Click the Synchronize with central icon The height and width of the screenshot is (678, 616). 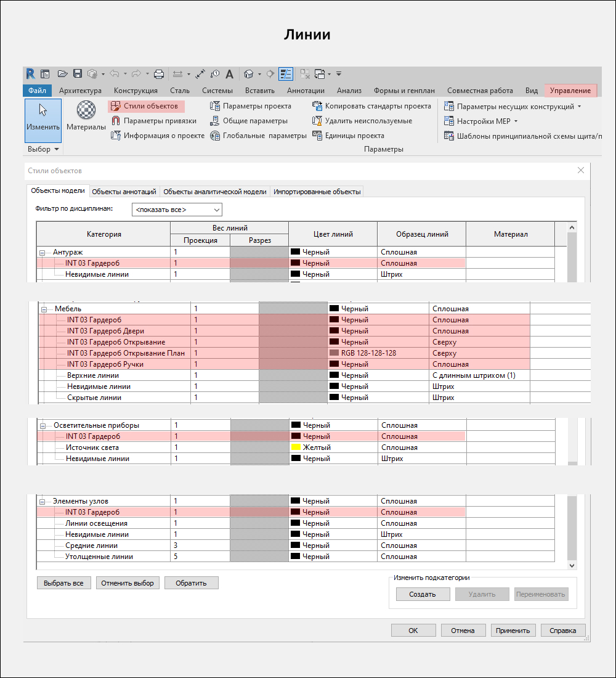pyautogui.click(x=92, y=74)
